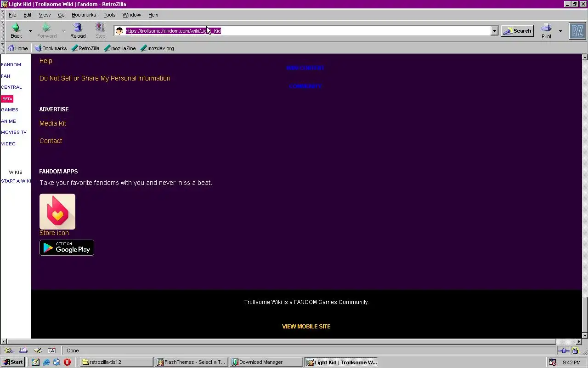The image size is (588, 368).
Task: Click the Store icon text link
Action: (x=54, y=233)
